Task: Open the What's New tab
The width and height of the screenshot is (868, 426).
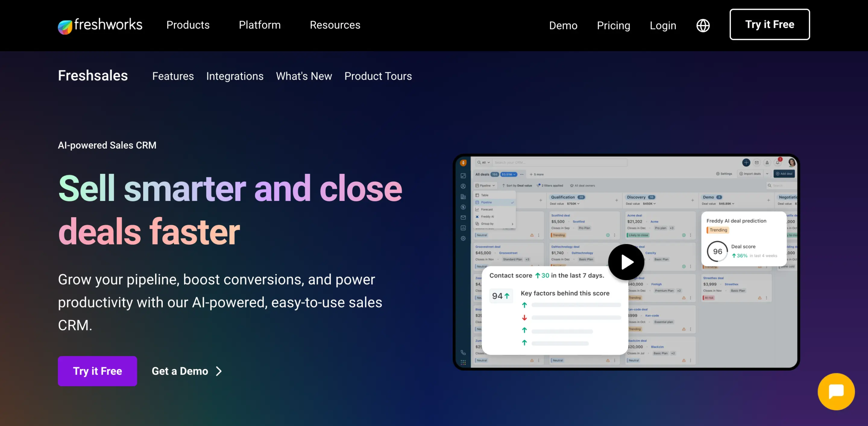Action: (x=304, y=76)
